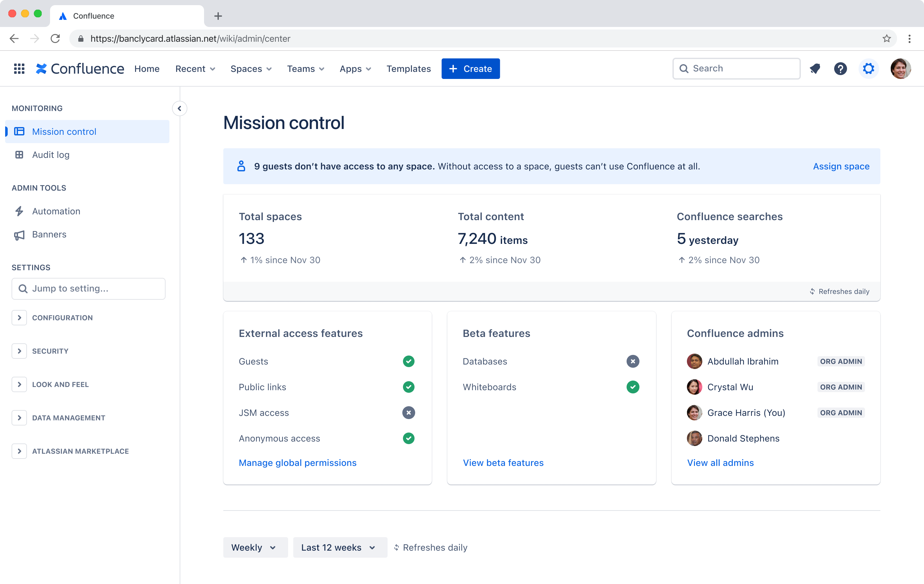Screen dimensions: 924x584
Task: Click the Audit log sidebar icon
Action: pos(19,155)
